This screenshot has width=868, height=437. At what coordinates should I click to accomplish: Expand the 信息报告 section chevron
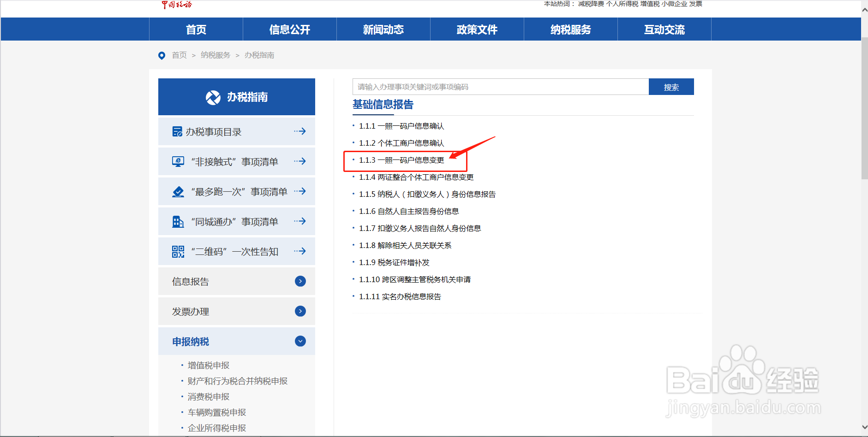[x=300, y=281]
